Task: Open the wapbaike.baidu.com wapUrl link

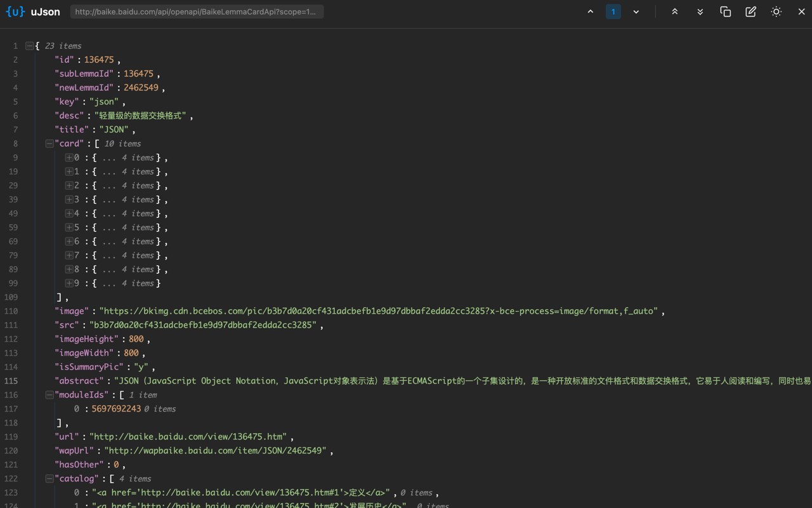Action: click(x=216, y=451)
